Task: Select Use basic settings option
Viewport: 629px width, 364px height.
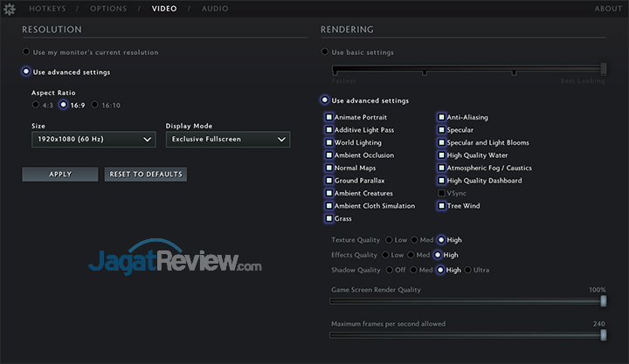Action: pos(325,52)
